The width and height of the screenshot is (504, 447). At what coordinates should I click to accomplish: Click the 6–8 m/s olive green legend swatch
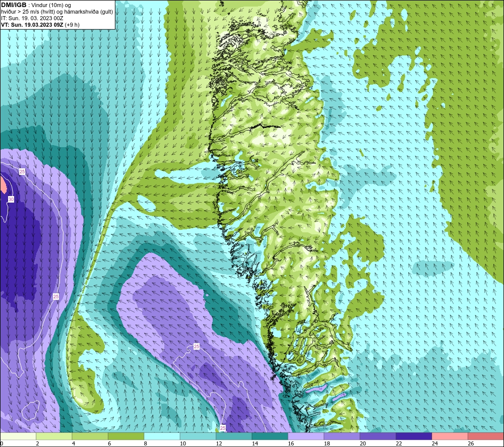[x=126, y=436]
